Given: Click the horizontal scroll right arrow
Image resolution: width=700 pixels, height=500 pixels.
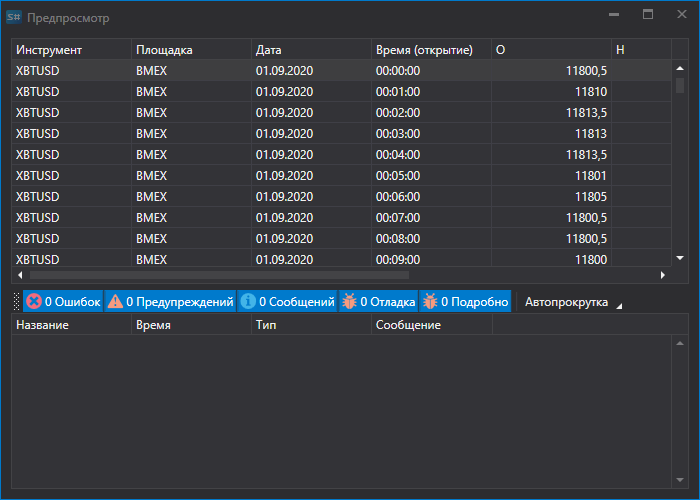Looking at the screenshot, I should click(663, 275).
